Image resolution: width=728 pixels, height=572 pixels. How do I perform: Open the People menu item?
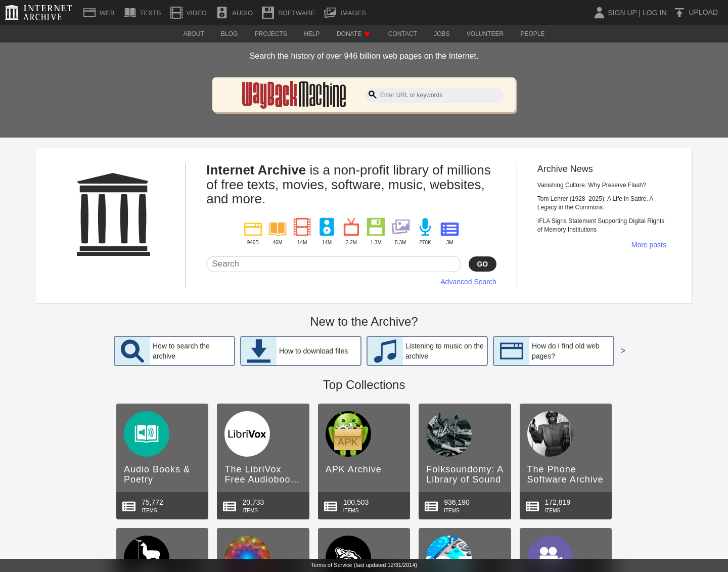coord(532,34)
